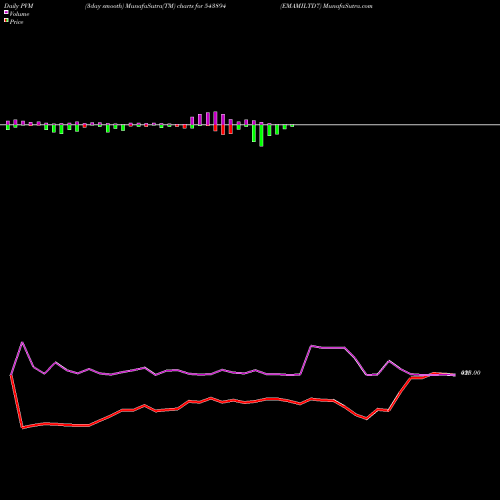Click the lowest point of the red price line at left
The image size is (500, 500).
[x=22, y=428]
